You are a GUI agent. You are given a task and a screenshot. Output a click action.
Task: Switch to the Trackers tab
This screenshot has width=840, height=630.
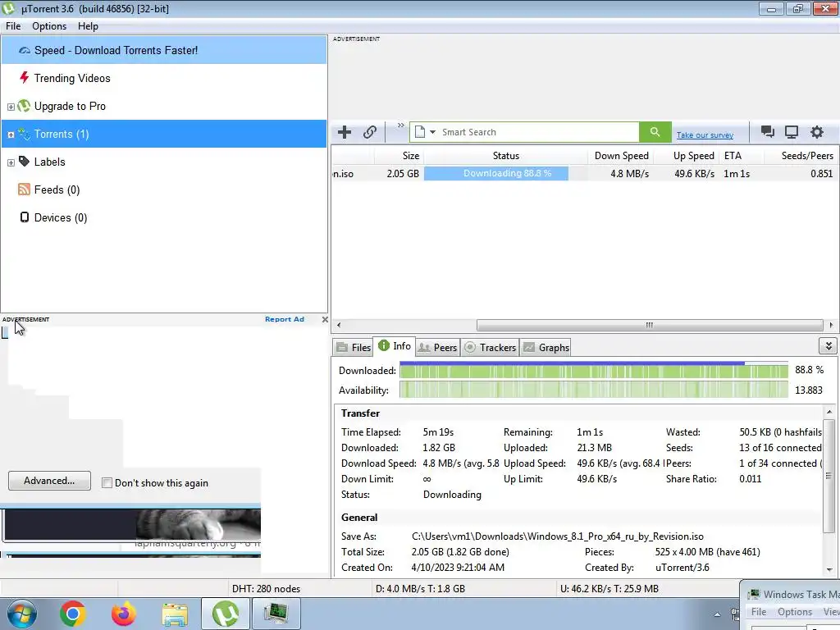click(491, 348)
